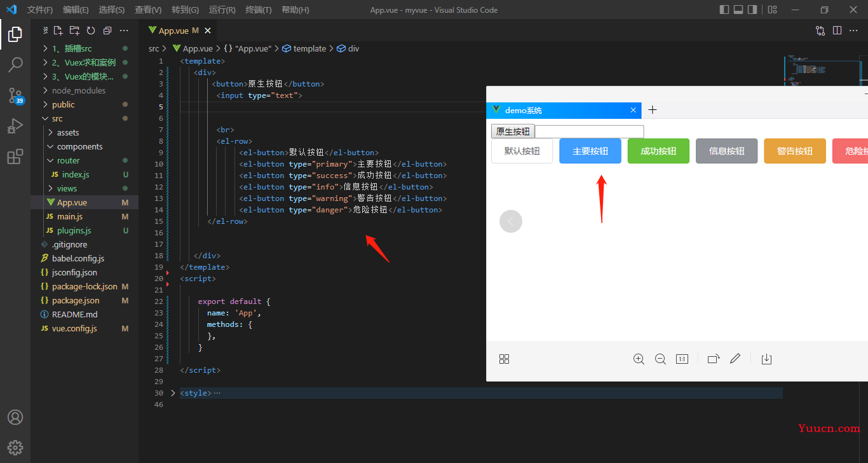Expand the 1、插槽src folder

tap(85, 48)
